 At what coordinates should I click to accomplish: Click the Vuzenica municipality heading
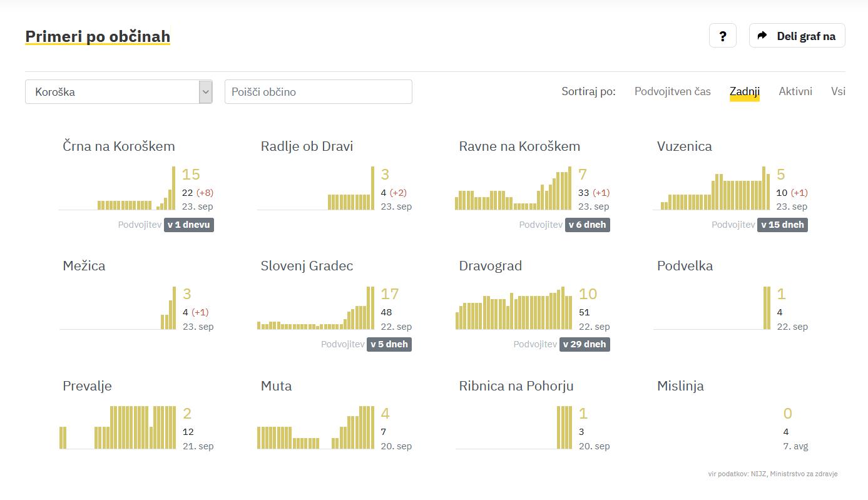click(x=684, y=146)
